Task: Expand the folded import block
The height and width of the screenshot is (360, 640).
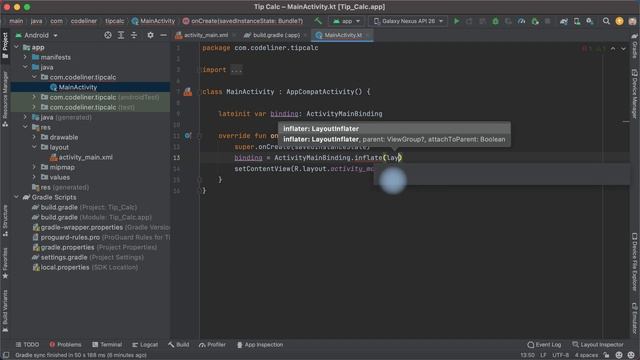Action: point(236,70)
